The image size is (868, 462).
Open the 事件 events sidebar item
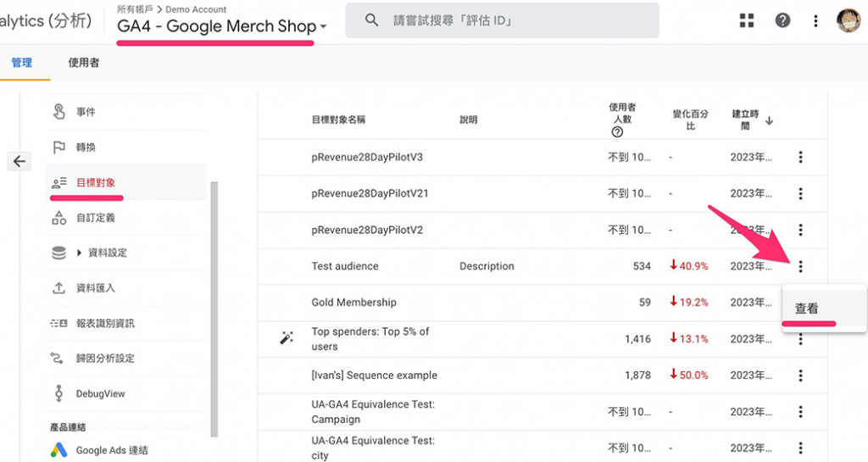point(86,112)
